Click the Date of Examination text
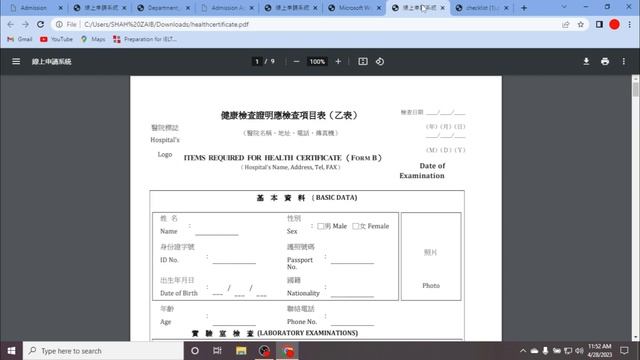Screen dimensions: 640x360 [422, 171]
